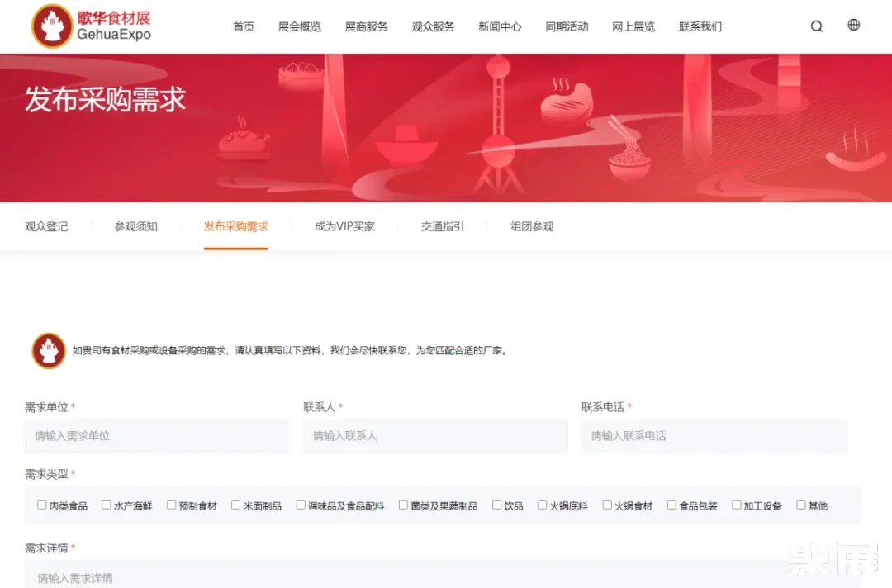Switch to the 观众登记 tab
The image size is (892, 588).
tap(46, 226)
